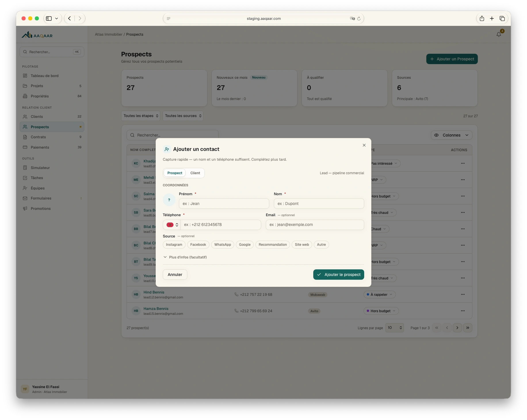Open À rappeler status dropdown
The image size is (527, 420).
click(380, 295)
